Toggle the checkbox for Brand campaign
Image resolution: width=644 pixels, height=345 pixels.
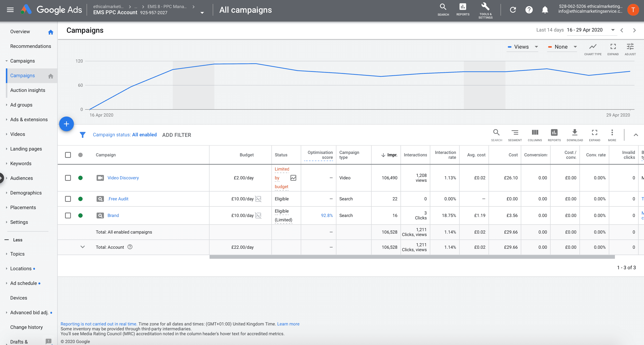(x=68, y=215)
